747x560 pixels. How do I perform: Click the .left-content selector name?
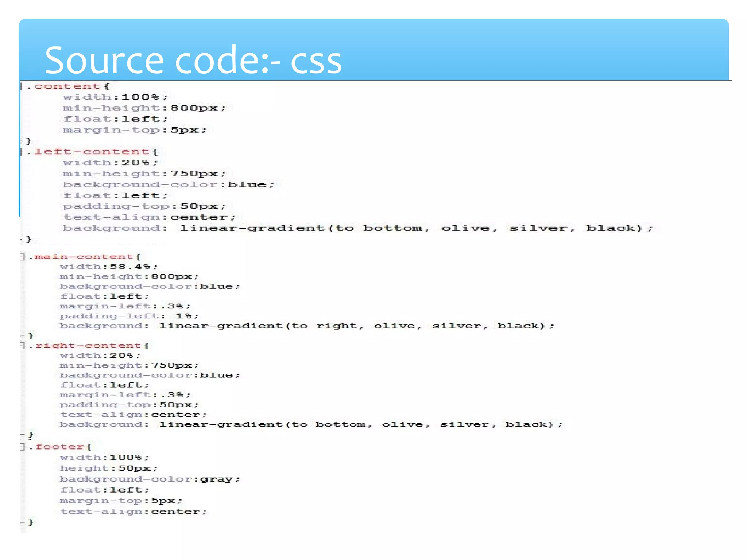(x=91, y=152)
